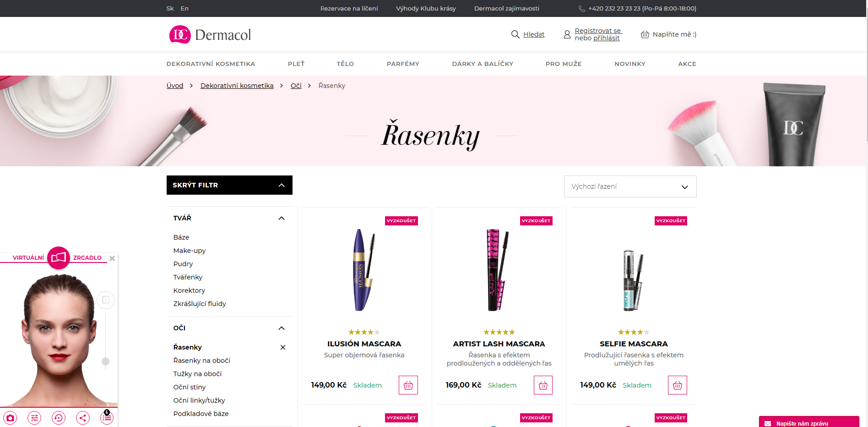The height and width of the screenshot is (427, 868).
Task: Open the Selfie Mascara product image
Action: click(x=634, y=281)
